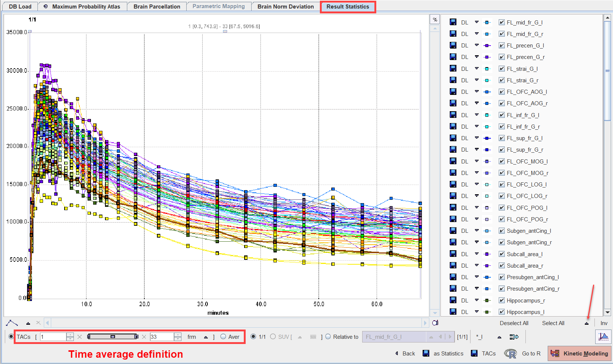Viewport: 613px width, 364px height.
Task: Click the disabled X icon below the plot
Action: 38,323
